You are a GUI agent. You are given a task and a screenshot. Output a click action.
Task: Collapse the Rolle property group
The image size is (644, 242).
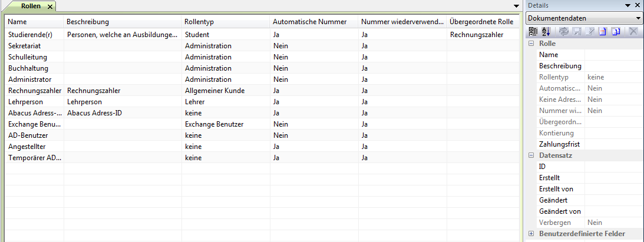pos(531,44)
